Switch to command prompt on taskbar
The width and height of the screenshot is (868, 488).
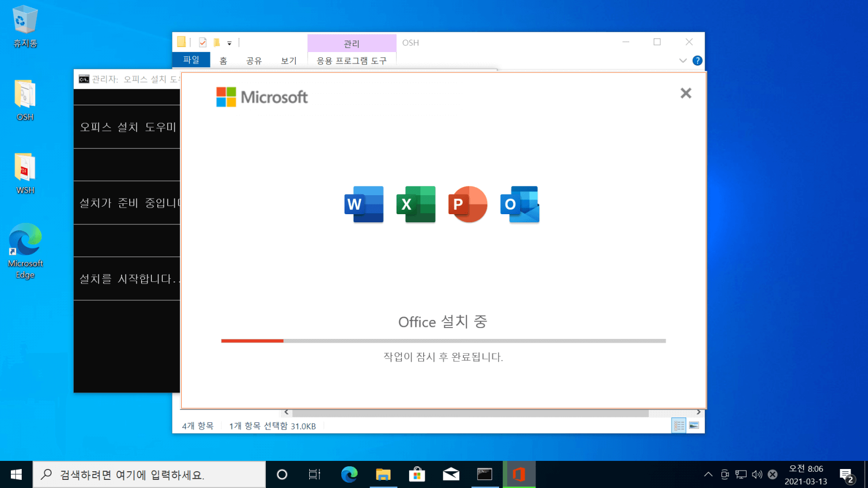[484, 474]
